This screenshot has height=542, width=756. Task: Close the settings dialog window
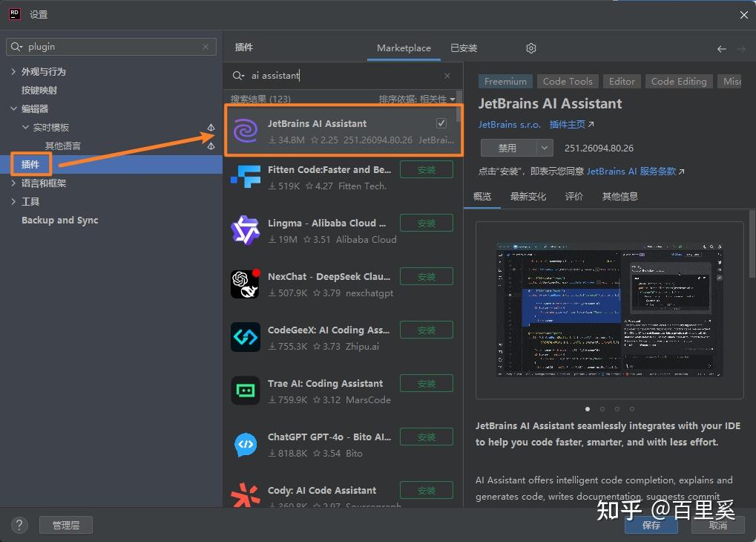point(744,15)
